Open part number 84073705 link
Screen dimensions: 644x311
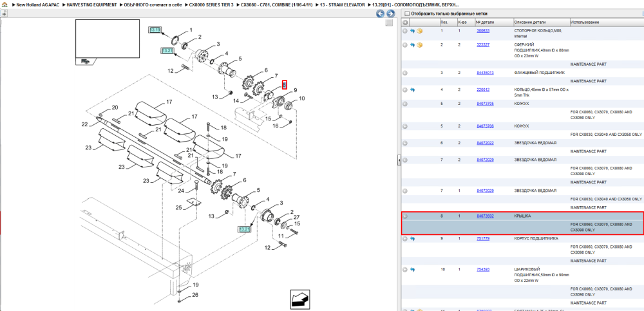click(x=485, y=104)
